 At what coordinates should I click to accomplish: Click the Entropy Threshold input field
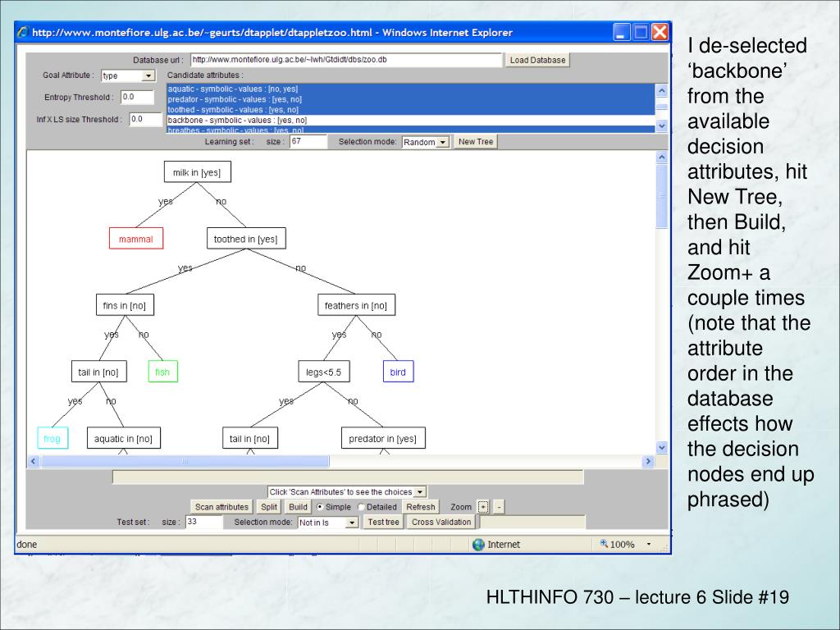[137, 97]
